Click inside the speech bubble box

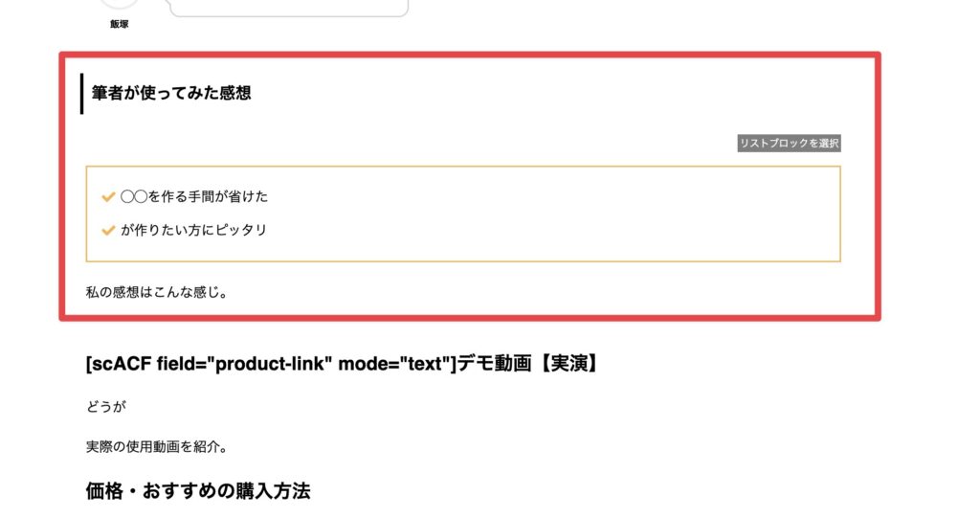coord(287,7)
